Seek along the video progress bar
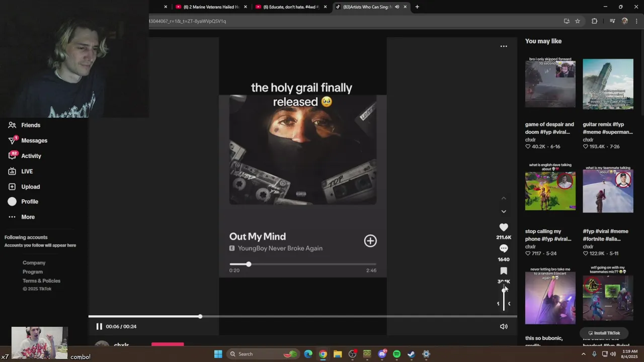The width and height of the screenshot is (644, 362). point(302,316)
